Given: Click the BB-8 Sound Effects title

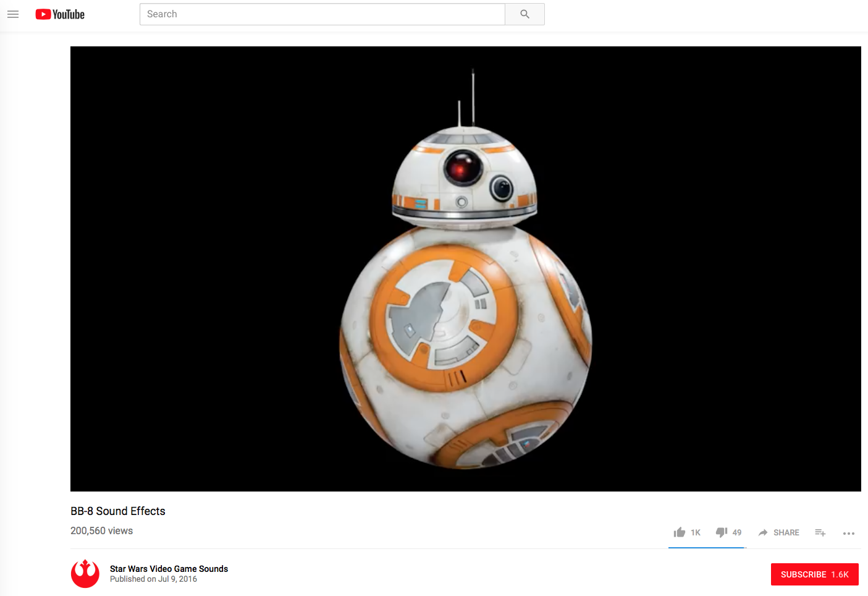Looking at the screenshot, I should (x=118, y=511).
